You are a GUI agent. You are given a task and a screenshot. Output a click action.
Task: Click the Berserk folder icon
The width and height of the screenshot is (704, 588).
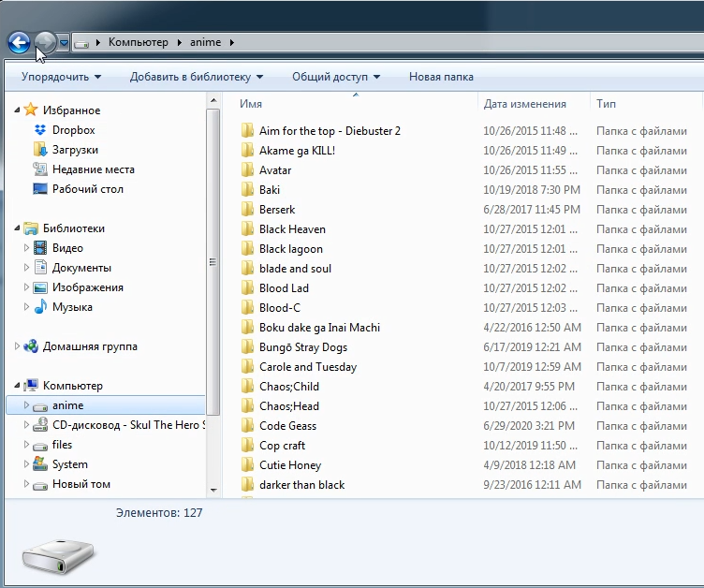pos(247,210)
